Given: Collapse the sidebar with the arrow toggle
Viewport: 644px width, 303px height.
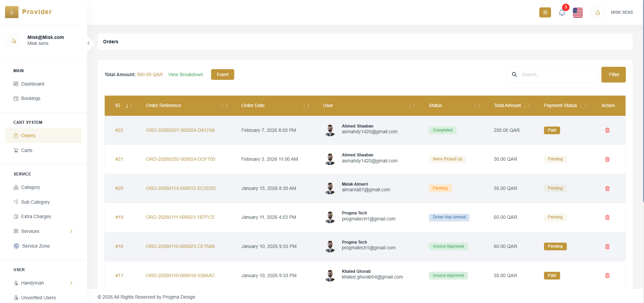Looking at the screenshot, I should pos(88,43).
